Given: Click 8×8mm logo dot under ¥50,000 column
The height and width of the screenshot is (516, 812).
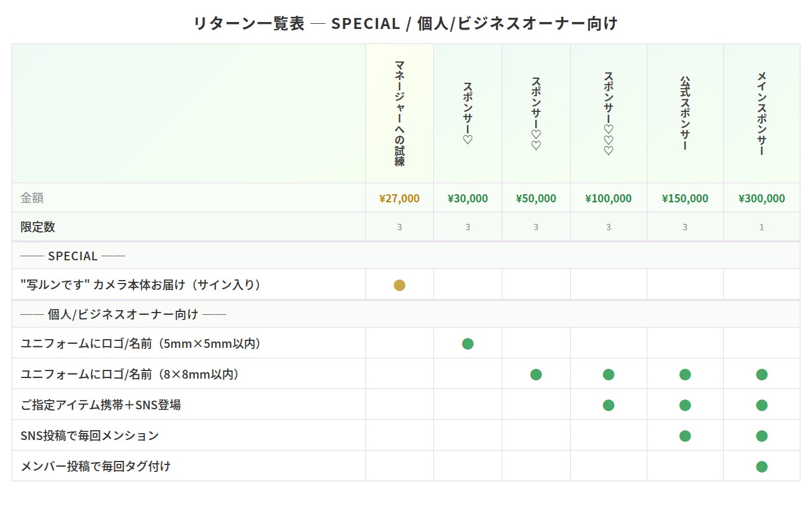Looking at the screenshot, I should pos(536,375).
